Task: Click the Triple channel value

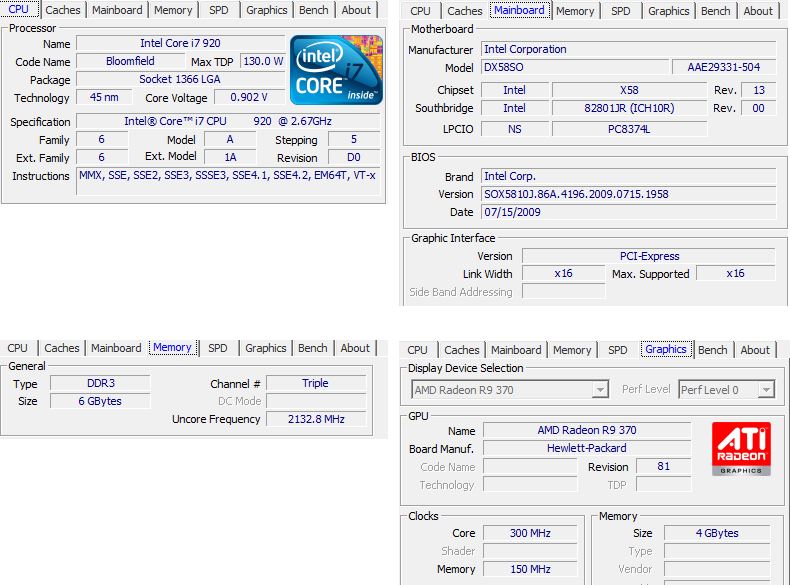Action: click(x=315, y=383)
